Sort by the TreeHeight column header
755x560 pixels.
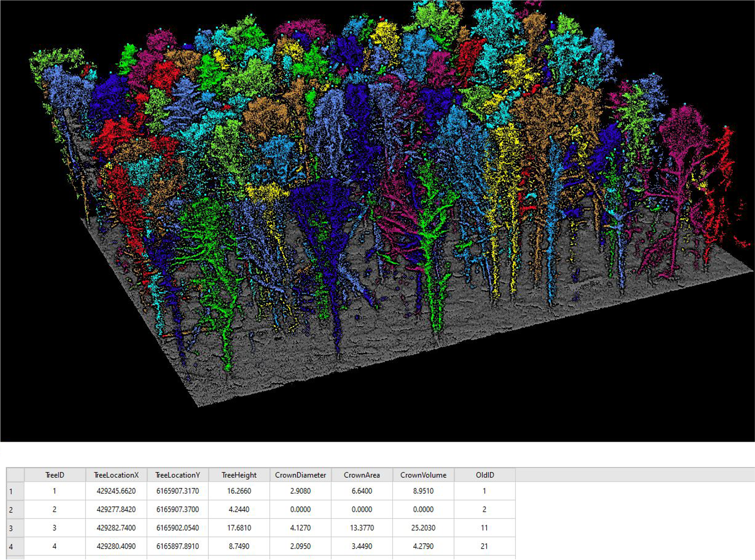239,475
